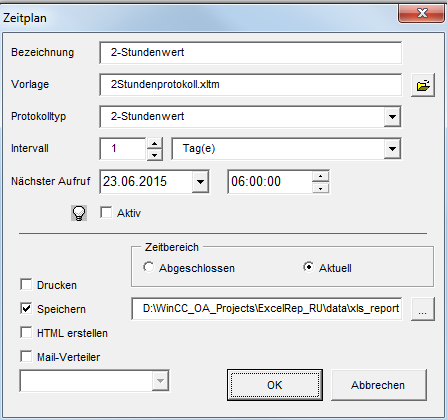Increase the time with up spinner

pos(320,176)
